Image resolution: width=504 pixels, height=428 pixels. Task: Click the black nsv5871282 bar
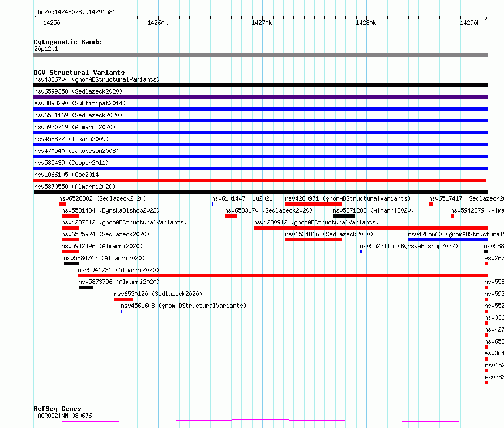[x=344, y=216]
